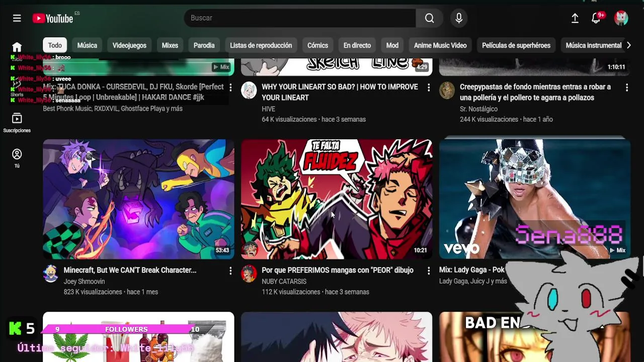Open options for Minecraft video
The height and width of the screenshot is (362, 644).
tap(230, 271)
